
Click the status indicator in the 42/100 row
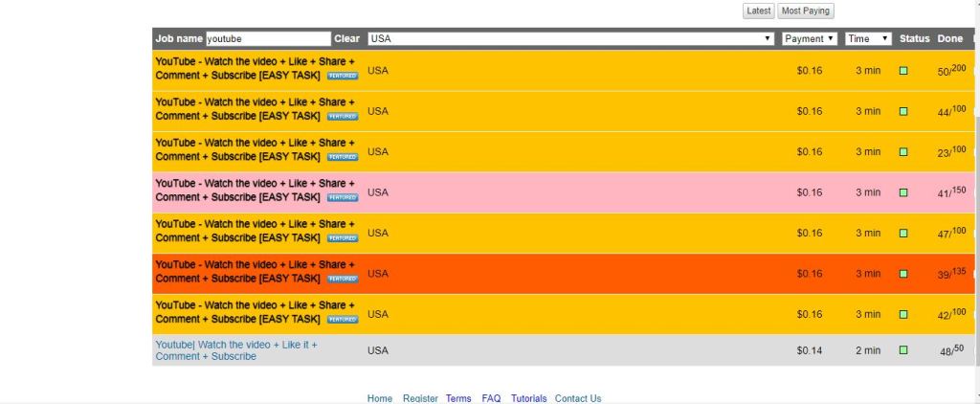(902, 314)
